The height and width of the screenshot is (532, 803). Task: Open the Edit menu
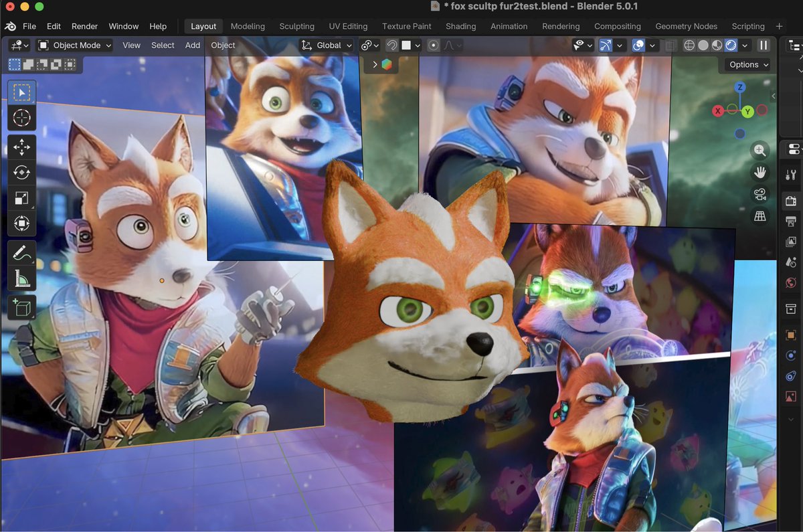click(x=54, y=26)
